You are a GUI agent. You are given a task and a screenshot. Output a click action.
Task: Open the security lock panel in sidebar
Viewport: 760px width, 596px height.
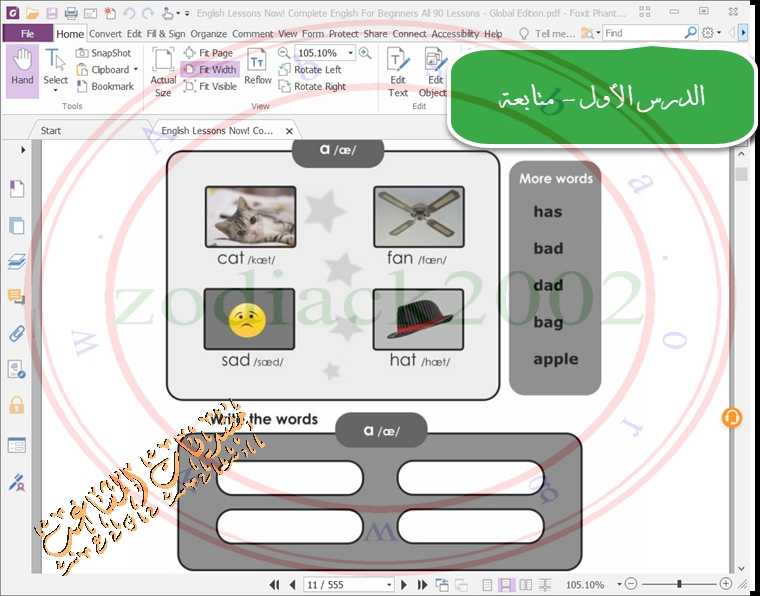(17, 405)
